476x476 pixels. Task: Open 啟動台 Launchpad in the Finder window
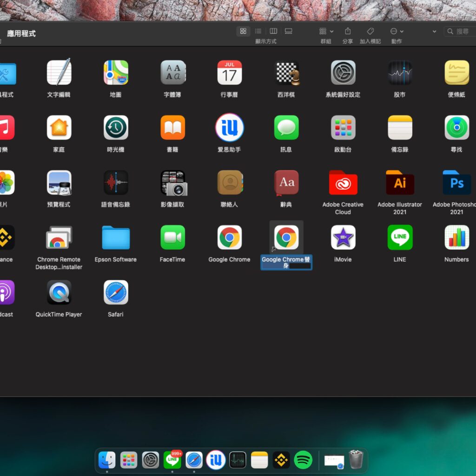pyautogui.click(x=343, y=127)
